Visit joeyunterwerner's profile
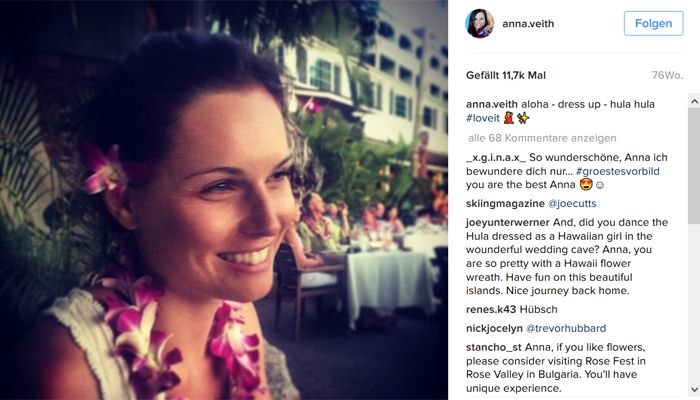This screenshot has width=700, height=400. [x=508, y=222]
